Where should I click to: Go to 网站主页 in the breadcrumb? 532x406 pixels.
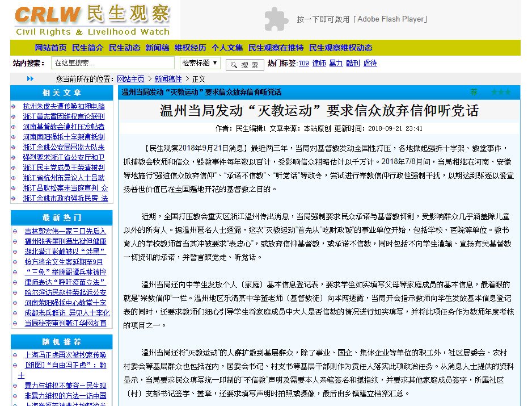coord(130,79)
